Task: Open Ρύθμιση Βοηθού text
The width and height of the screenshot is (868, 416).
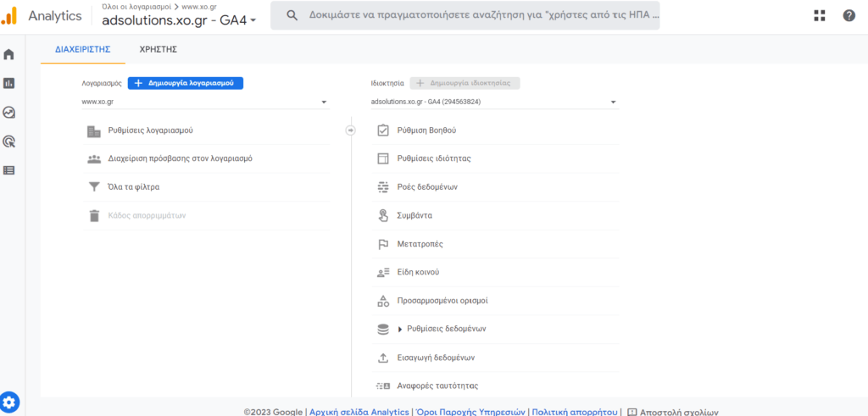Action: click(427, 130)
